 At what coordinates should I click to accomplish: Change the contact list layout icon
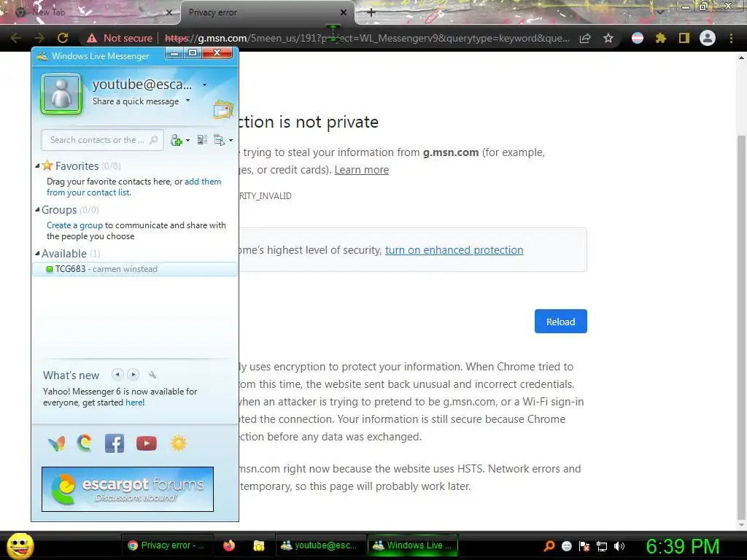pos(202,140)
